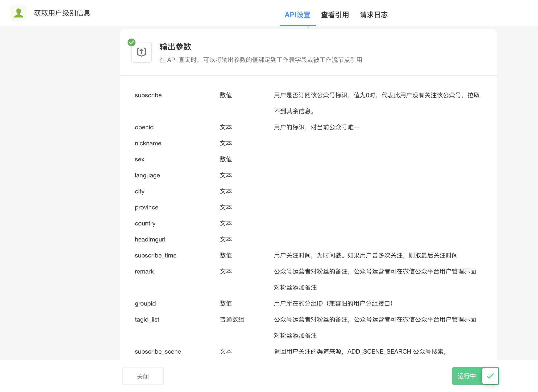Click the nickname parameter row
538x392 pixels.
(148, 143)
